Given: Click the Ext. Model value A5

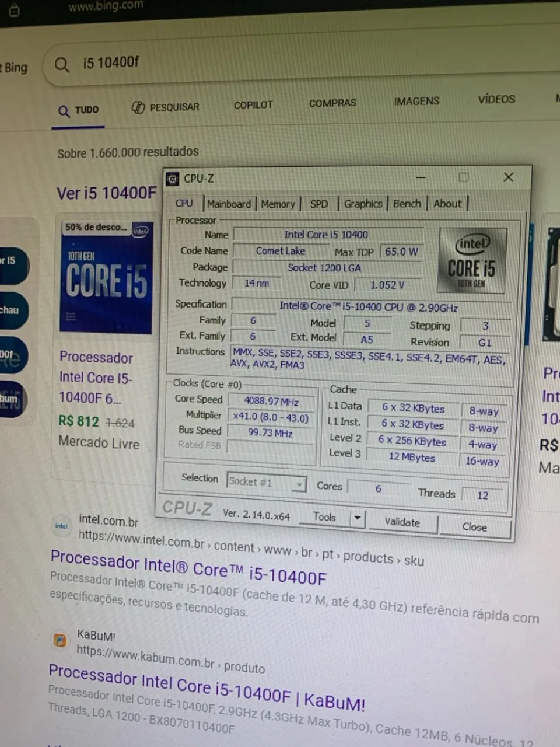Looking at the screenshot, I should click(x=367, y=339).
